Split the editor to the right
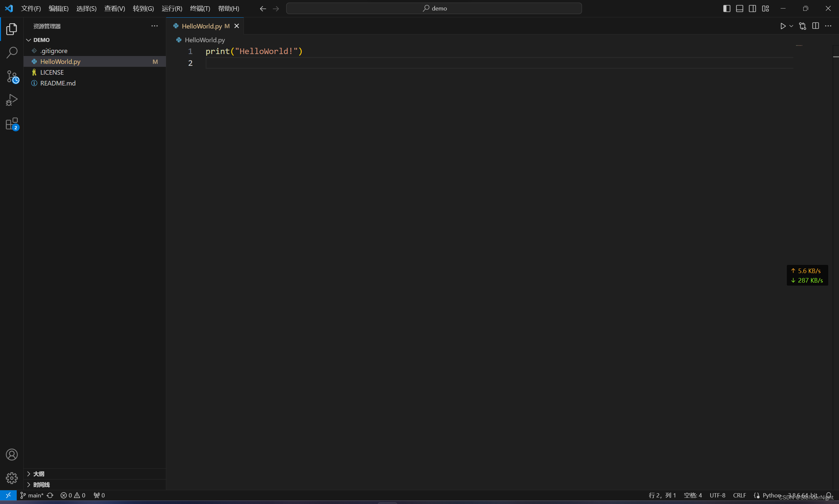The image size is (839, 504). coord(815,26)
